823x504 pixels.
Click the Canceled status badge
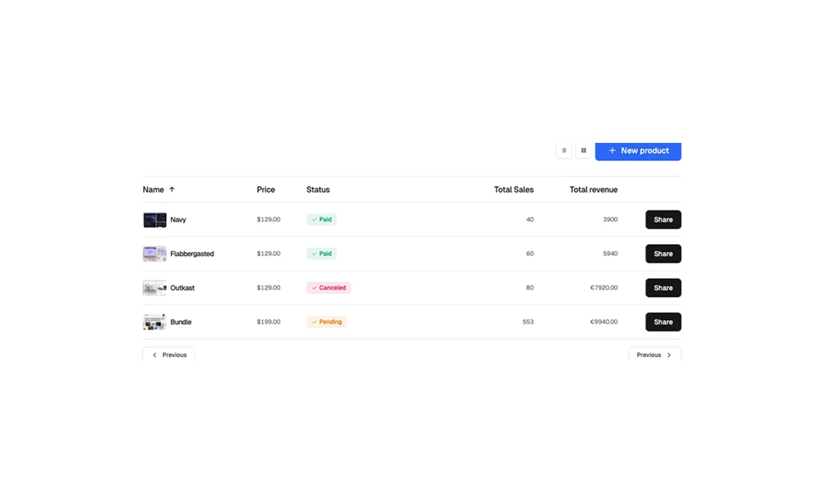(x=329, y=288)
